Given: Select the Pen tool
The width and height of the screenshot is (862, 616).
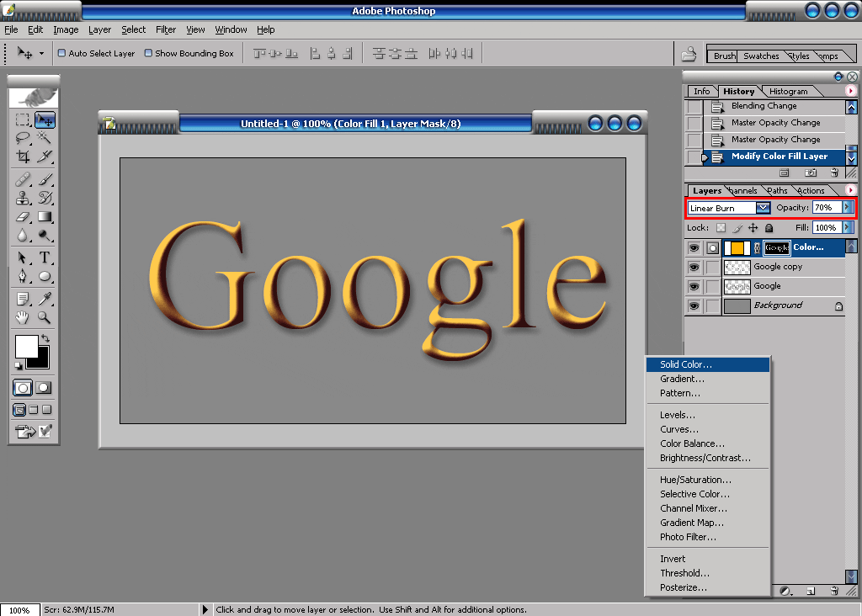Looking at the screenshot, I should pos(23,276).
